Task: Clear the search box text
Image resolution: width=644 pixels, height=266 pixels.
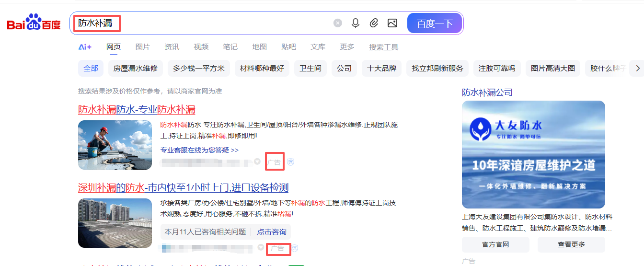Action: click(x=338, y=23)
